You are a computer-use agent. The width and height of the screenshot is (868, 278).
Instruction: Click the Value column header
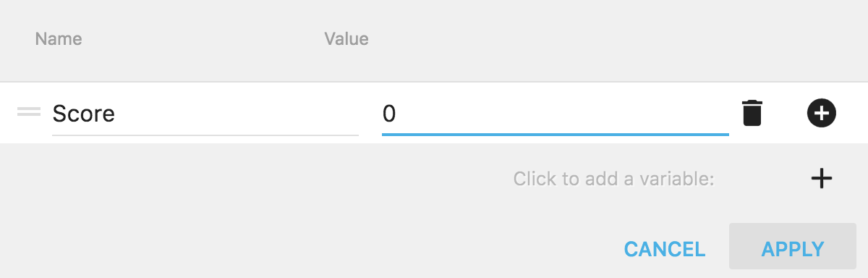click(346, 38)
